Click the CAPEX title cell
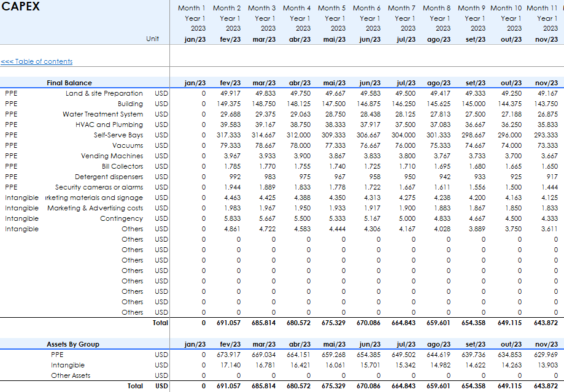This screenshot has height=392, width=564. 21,7
